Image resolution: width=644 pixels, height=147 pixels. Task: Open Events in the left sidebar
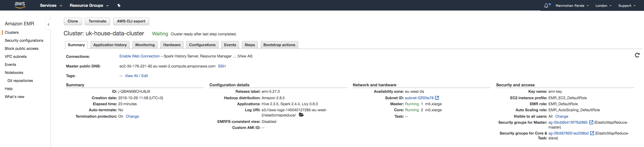[x=10, y=64]
